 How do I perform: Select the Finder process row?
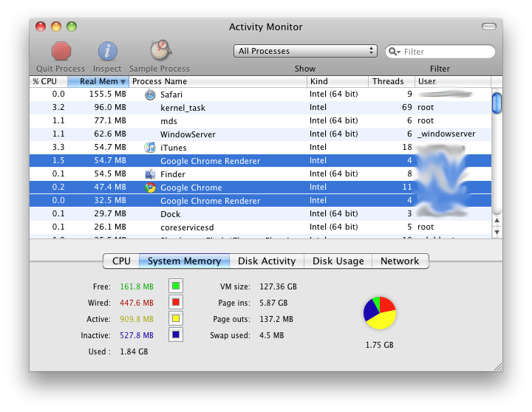point(260,174)
